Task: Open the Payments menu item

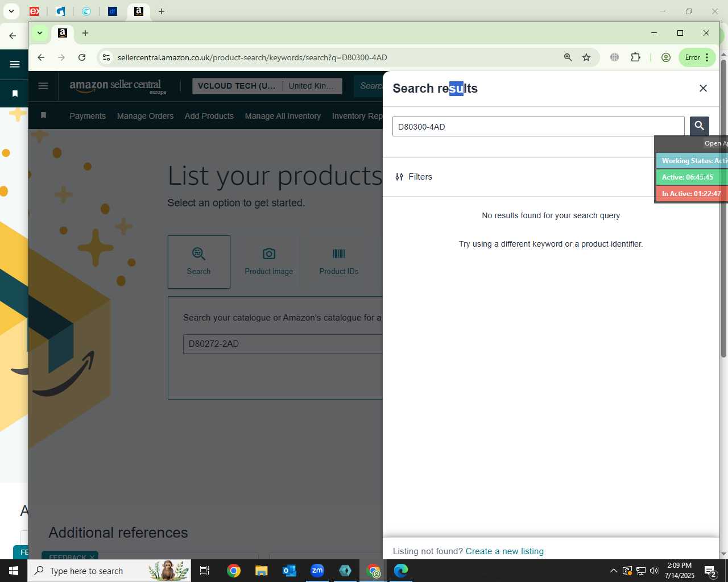Action: (x=88, y=116)
